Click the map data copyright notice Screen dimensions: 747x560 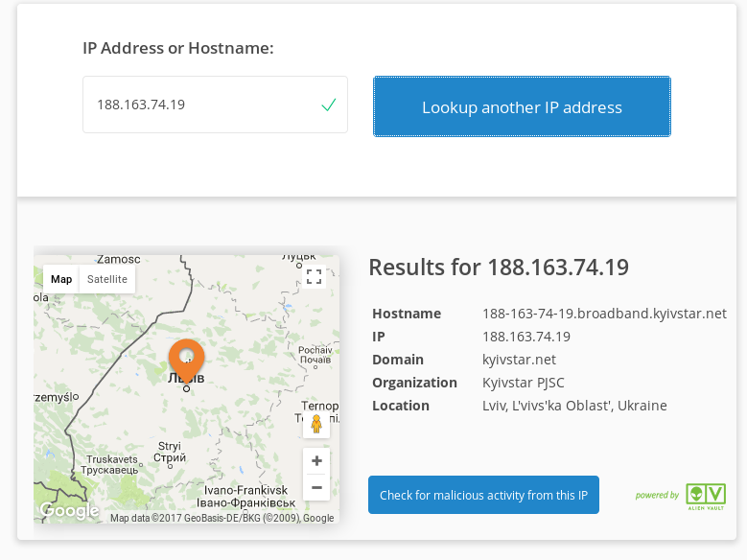(x=222, y=518)
